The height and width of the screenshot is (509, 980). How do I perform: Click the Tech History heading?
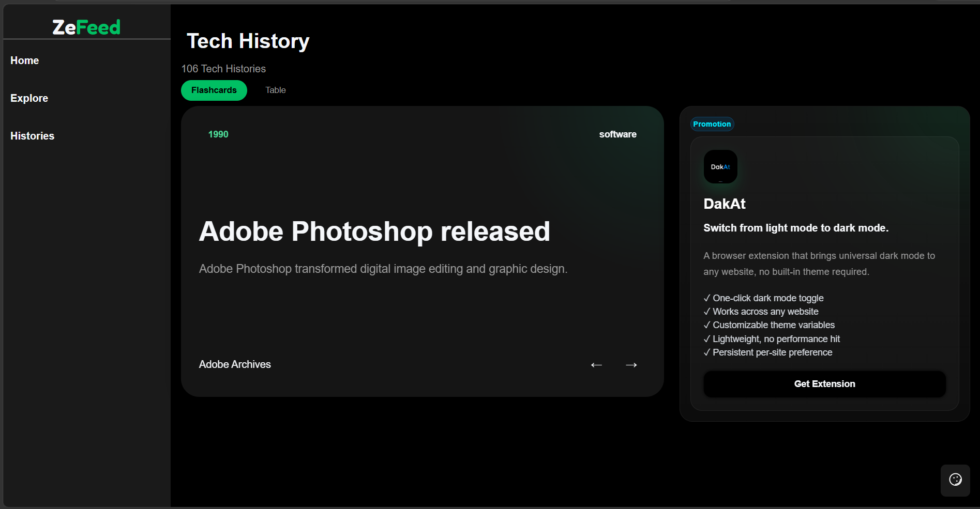point(248,41)
